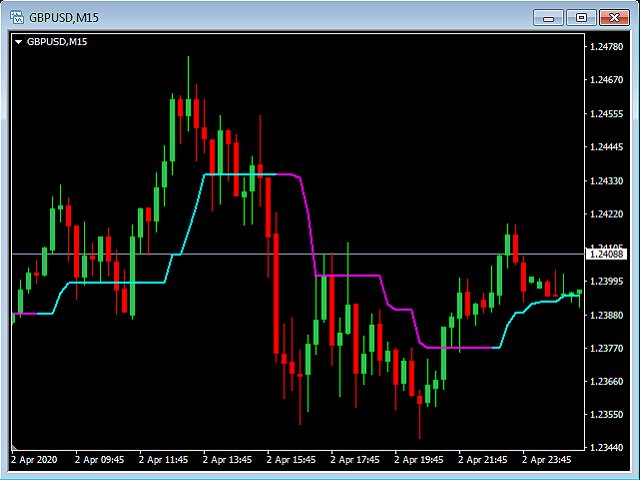Click the 1.24445 price scale label
The image size is (640, 480).
(x=607, y=147)
